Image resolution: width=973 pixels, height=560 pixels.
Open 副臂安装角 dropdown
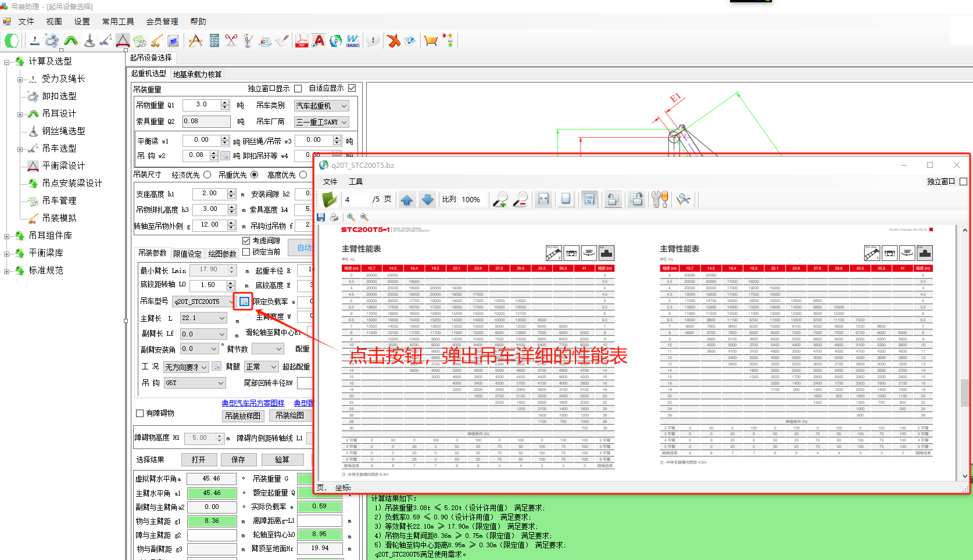pyautogui.click(x=199, y=349)
